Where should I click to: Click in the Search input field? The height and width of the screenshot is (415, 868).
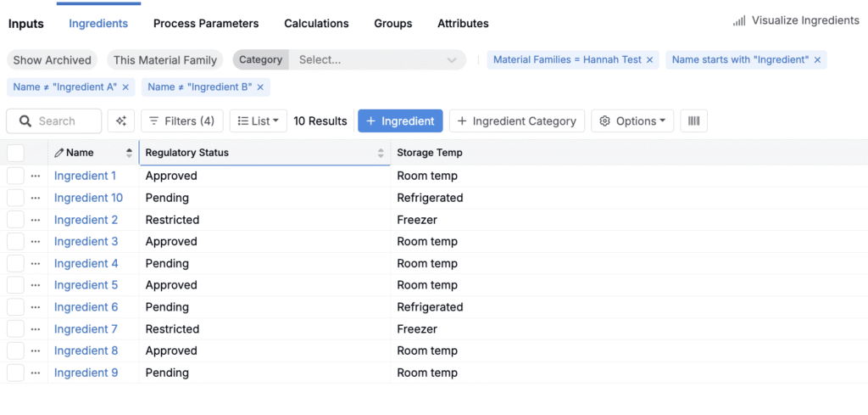point(66,121)
